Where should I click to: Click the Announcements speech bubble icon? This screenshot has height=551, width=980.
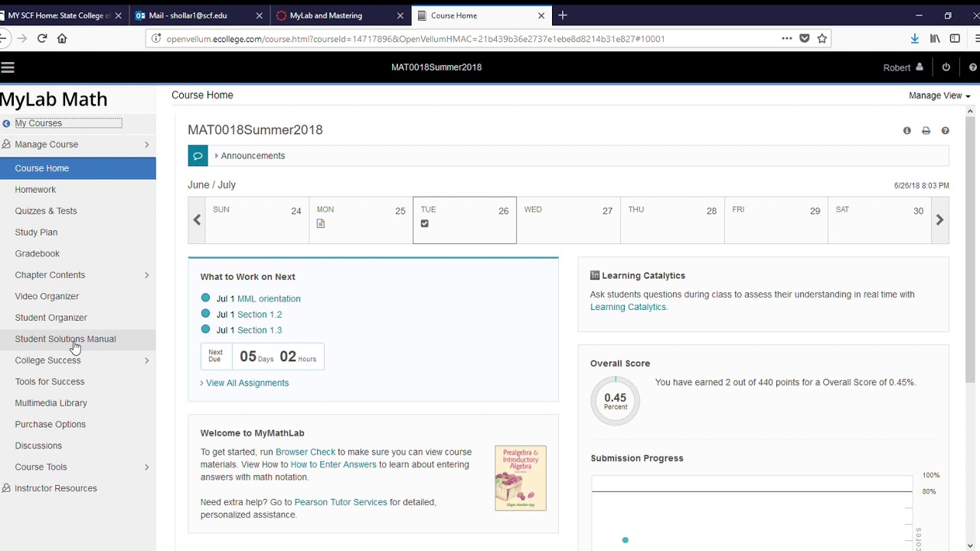(x=198, y=155)
